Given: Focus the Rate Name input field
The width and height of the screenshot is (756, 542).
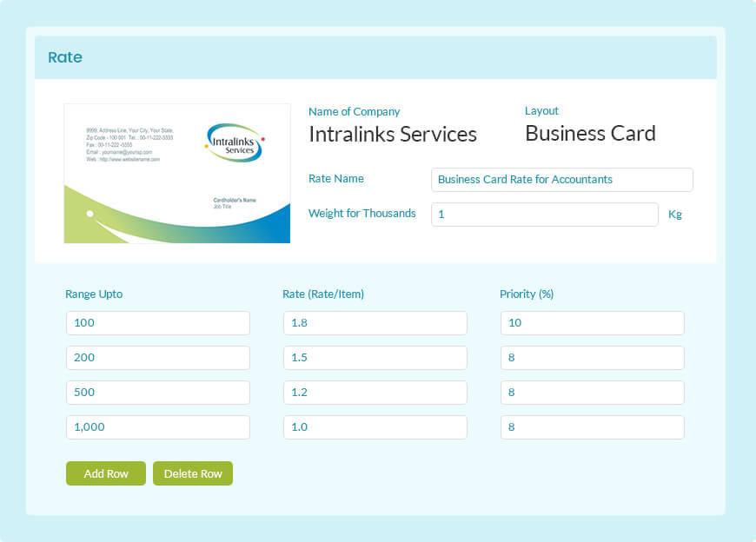Looking at the screenshot, I should pos(562,180).
